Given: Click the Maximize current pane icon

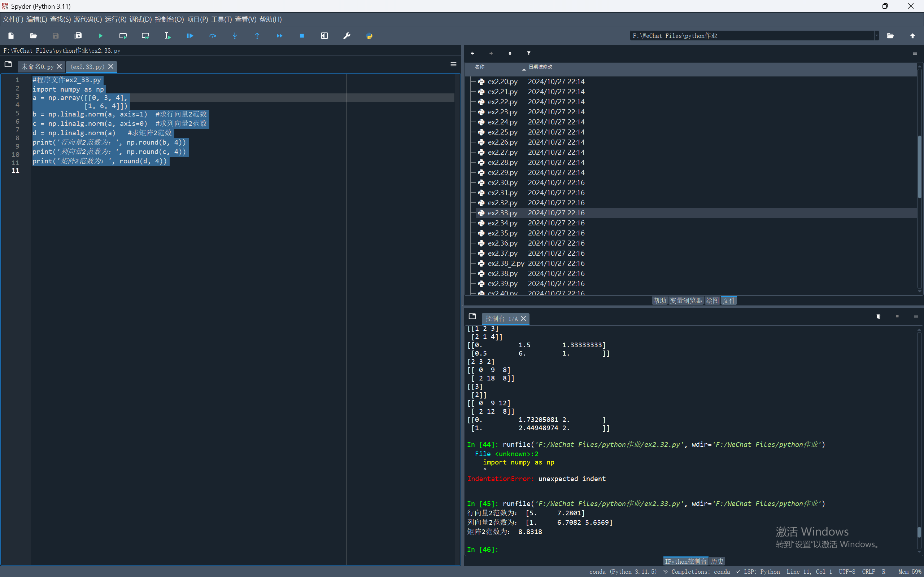Looking at the screenshot, I should (324, 36).
